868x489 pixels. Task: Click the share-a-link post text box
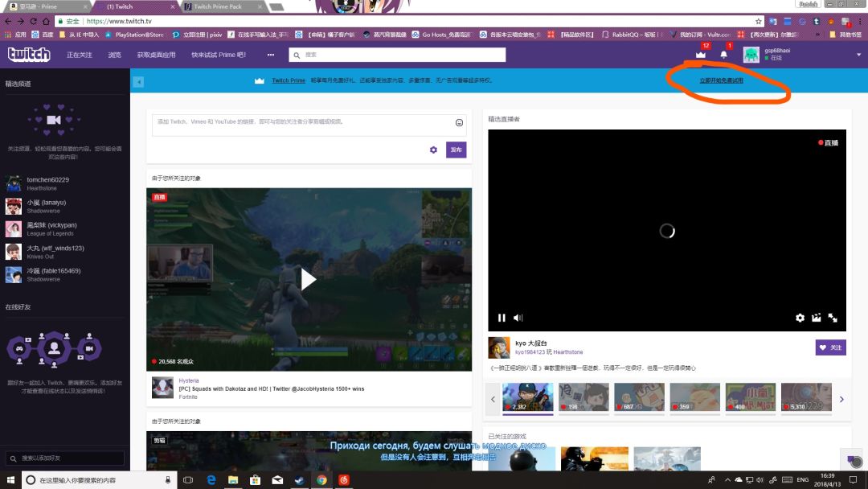(x=309, y=125)
